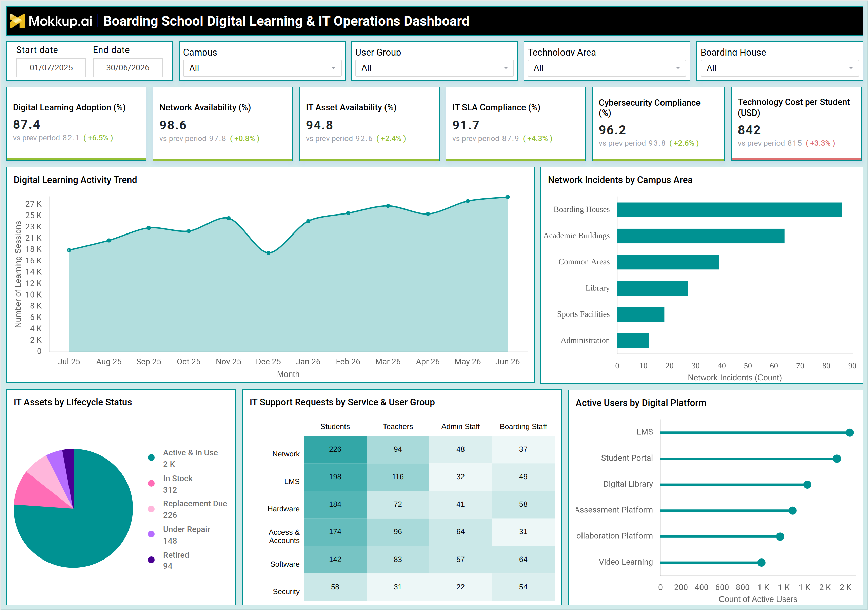Click the Jul 25 data point on trend line
This screenshot has width=868, height=610.
[69, 250]
